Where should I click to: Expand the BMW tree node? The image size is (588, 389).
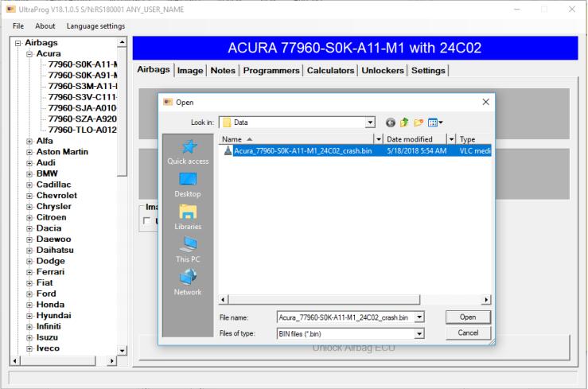click(x=29, y=174)
